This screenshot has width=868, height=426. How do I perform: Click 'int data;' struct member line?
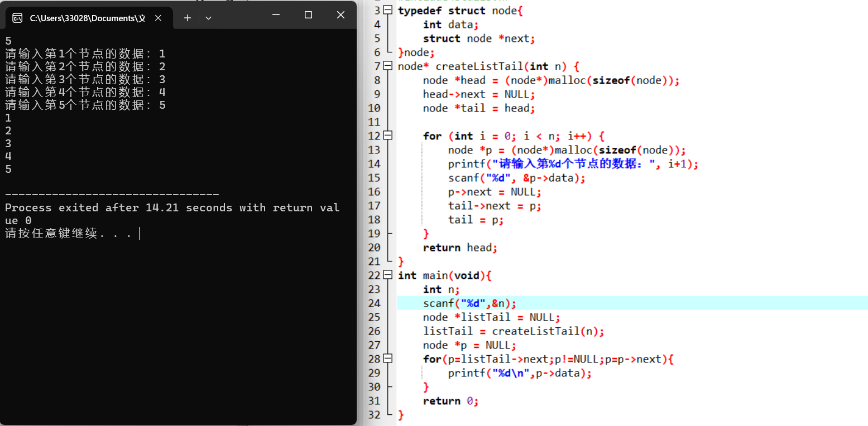tap(450, 25)
